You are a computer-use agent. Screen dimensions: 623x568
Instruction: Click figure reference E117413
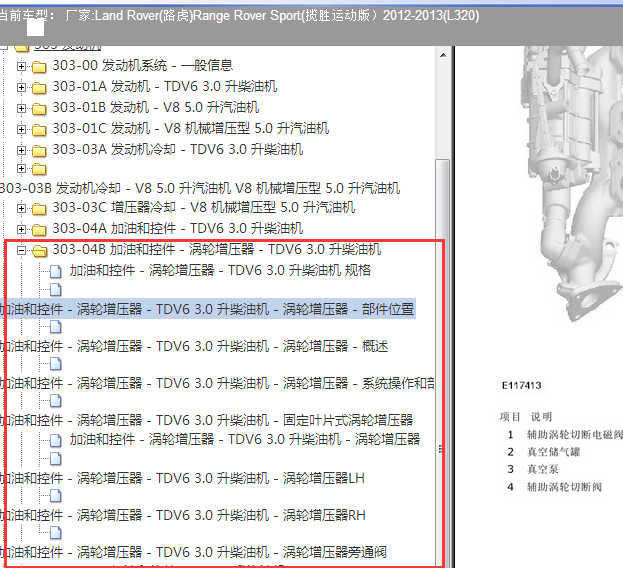pyautogui.click(x=521, y=386)
